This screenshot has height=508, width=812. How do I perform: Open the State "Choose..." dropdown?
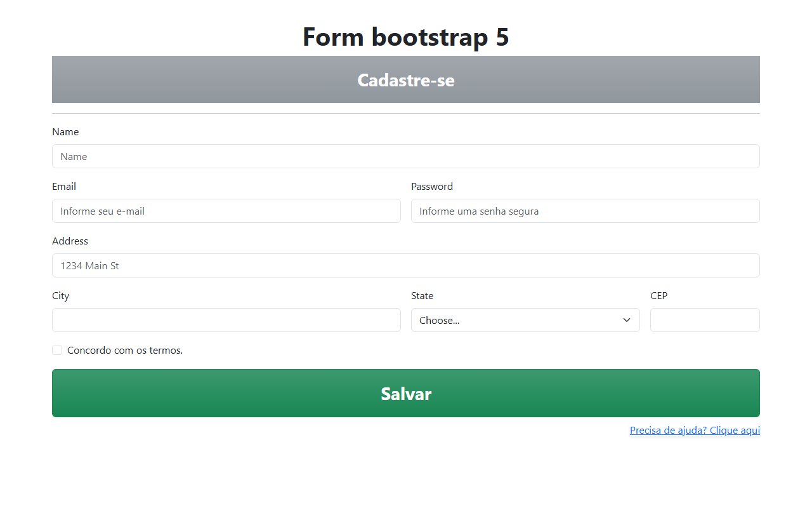(x=525, y=320)
